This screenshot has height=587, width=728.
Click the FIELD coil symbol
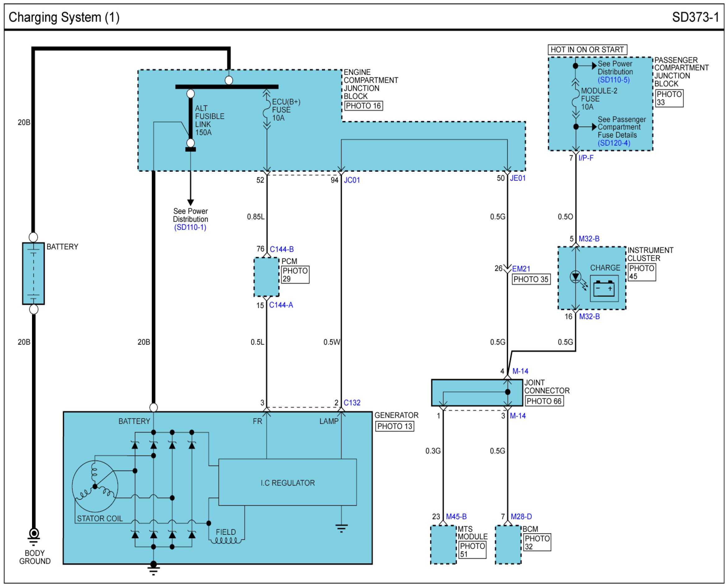[226, 540]
